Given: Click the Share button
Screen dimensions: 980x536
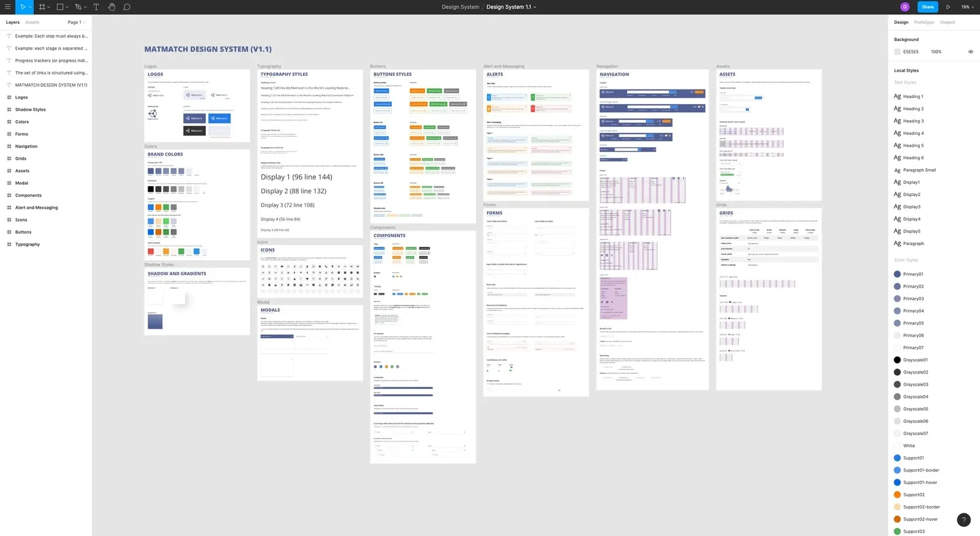Looking at the screenshot, I should tap(928, 7).
